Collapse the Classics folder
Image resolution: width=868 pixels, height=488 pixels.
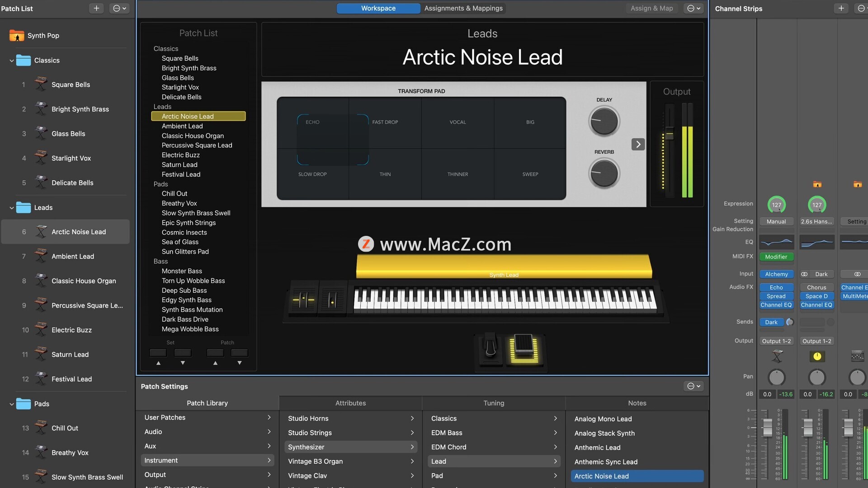click(11, 61)
